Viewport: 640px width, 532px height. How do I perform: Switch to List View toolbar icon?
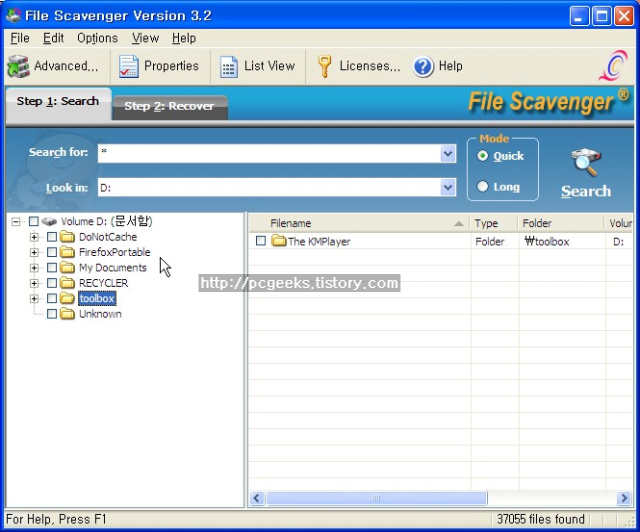tap(229, 67)
